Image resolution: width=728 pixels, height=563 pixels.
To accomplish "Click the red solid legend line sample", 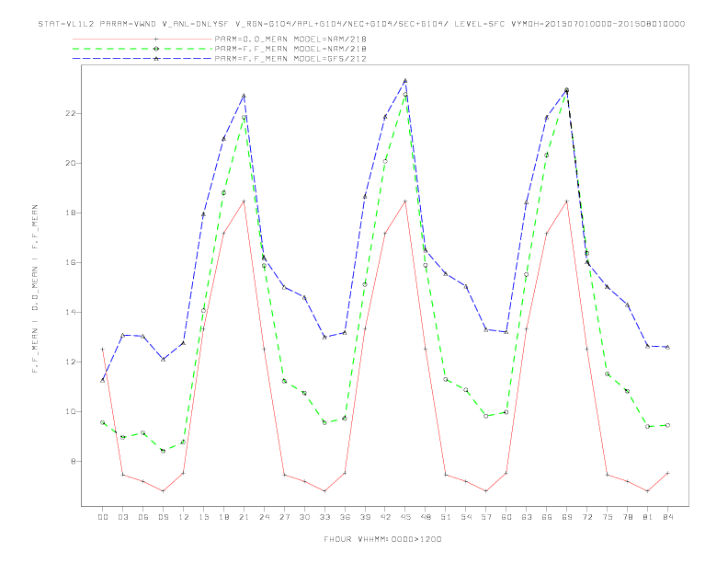I will pos(142,39).
